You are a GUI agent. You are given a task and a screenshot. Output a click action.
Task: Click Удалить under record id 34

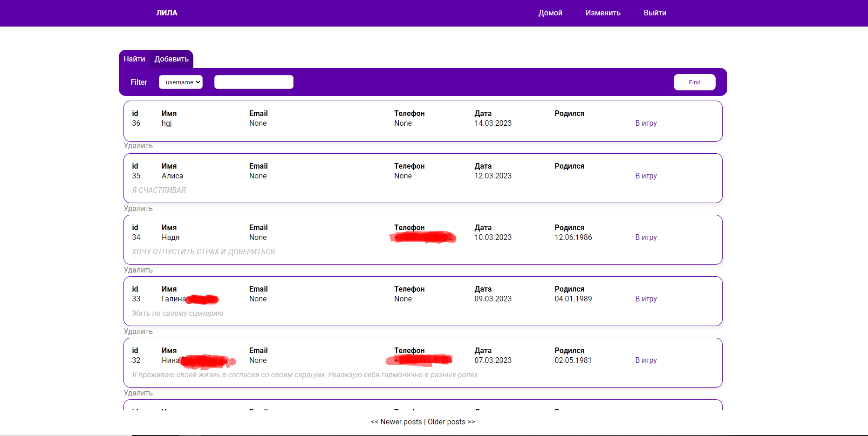coord(138,270)
